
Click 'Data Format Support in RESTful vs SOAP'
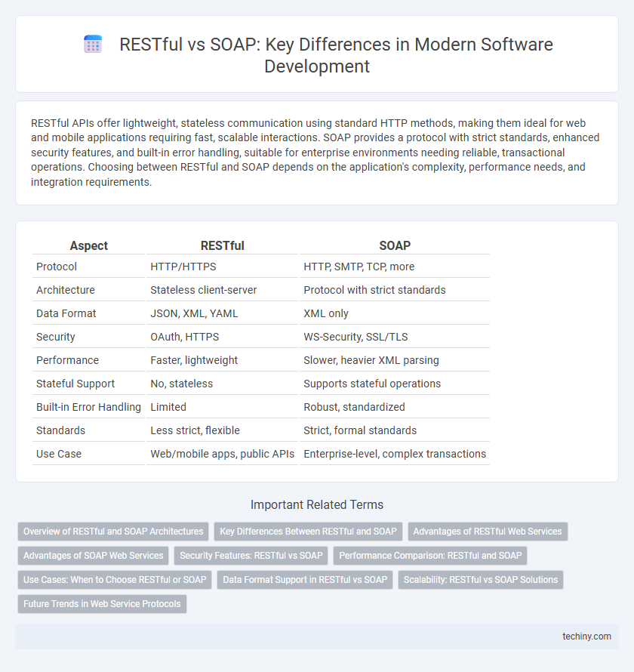pyautogui.click(x=305, y=579)
